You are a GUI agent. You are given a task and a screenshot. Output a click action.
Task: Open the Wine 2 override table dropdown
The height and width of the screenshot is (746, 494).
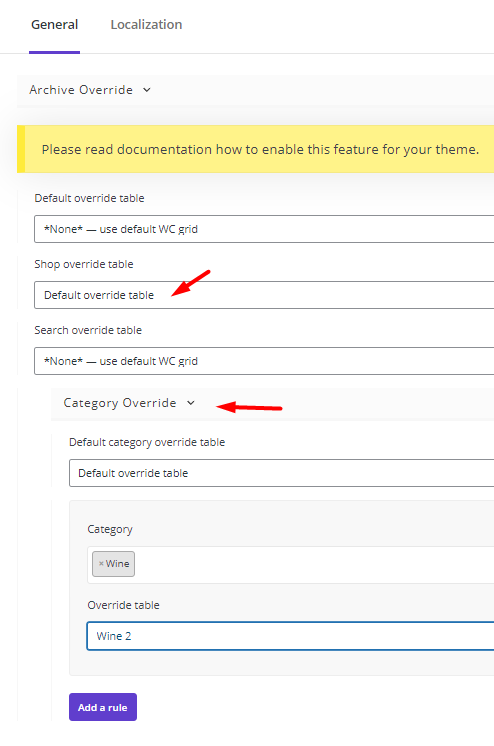[290, 636]
